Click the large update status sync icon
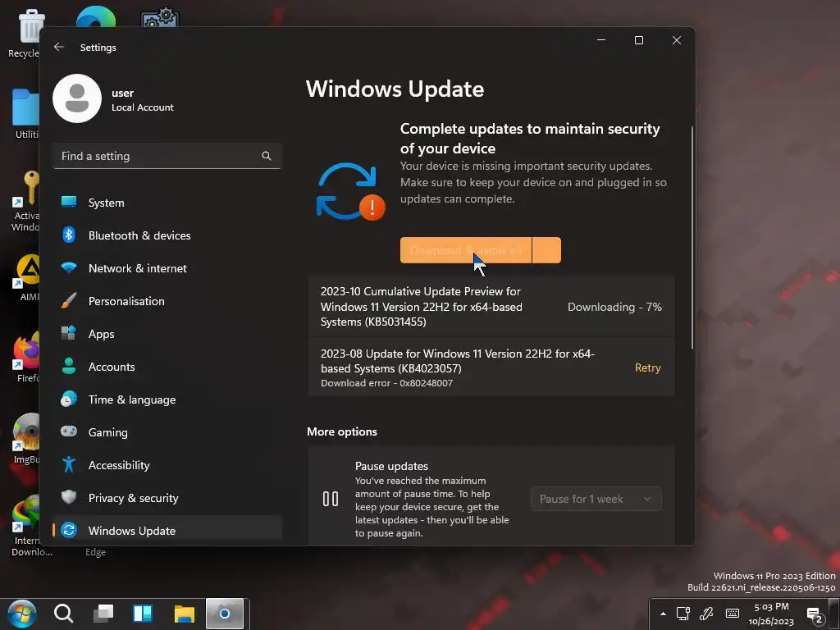The width and height of the screenshot is (840, 630). click(349, 191)
